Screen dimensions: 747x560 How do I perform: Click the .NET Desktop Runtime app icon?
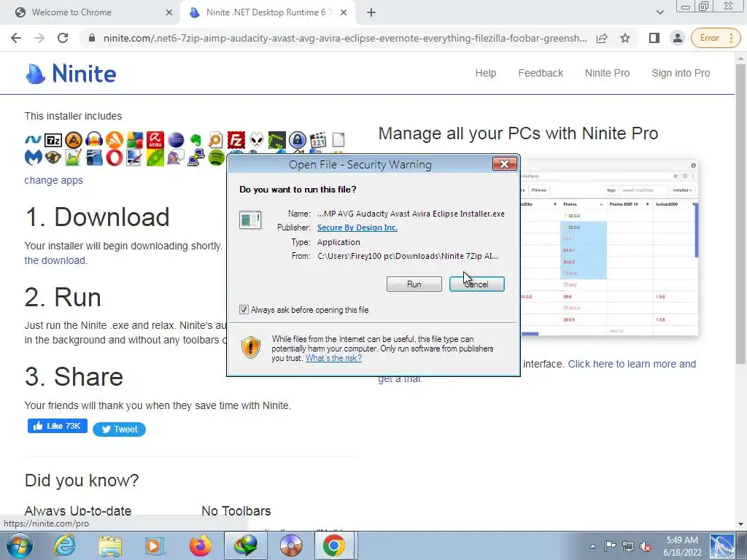(x=33, y=140)
